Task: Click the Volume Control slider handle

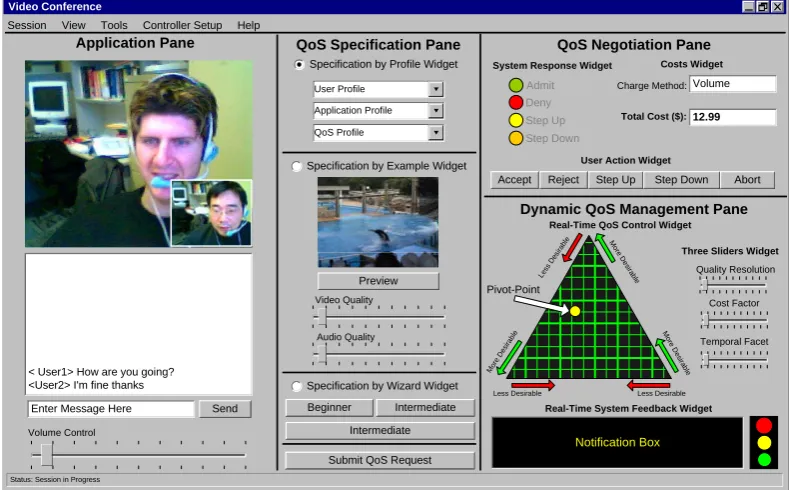Action: pyautogui.click(x=47, y=455)
